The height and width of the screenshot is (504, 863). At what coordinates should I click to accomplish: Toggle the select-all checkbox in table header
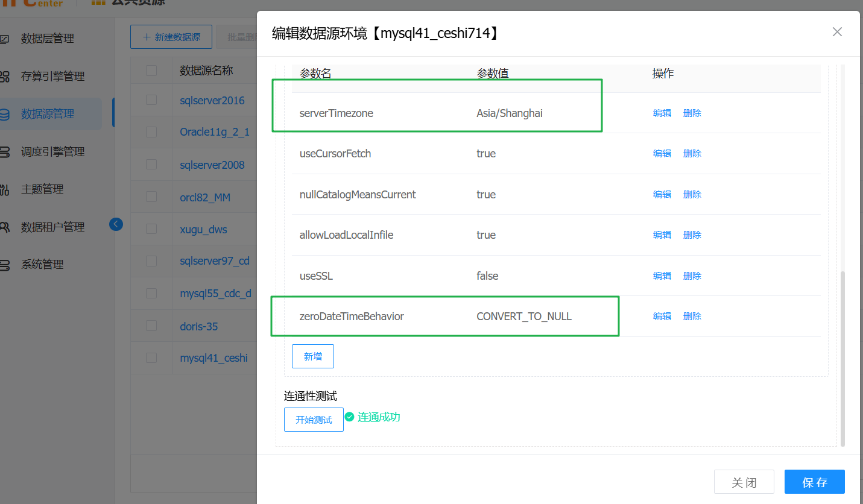151,70
